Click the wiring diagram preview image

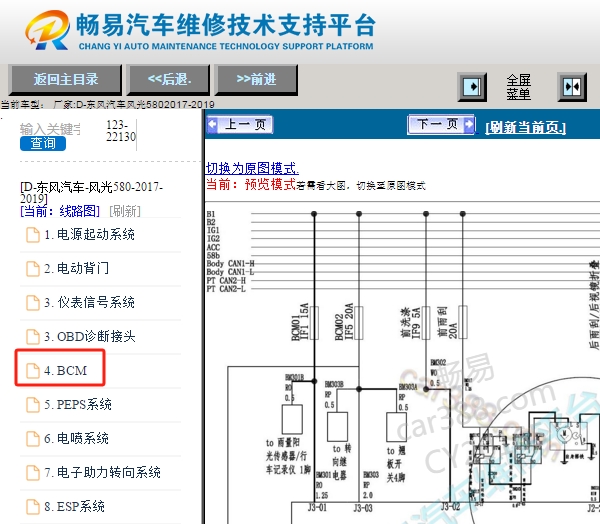[x=403, y=364]
